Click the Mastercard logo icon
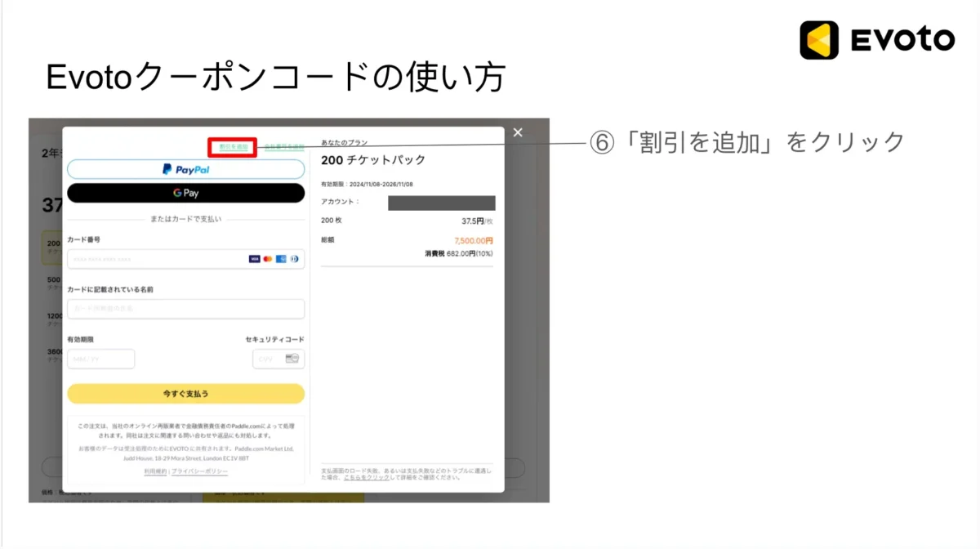 pyautogui.click(x=268, y=259)
